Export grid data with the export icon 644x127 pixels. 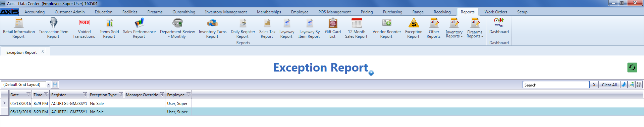pyautogui.click(x=631, y=85)
